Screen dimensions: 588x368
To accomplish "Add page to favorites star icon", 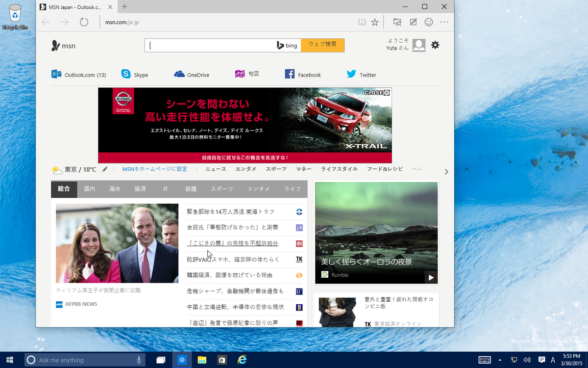I will point(375,22).
